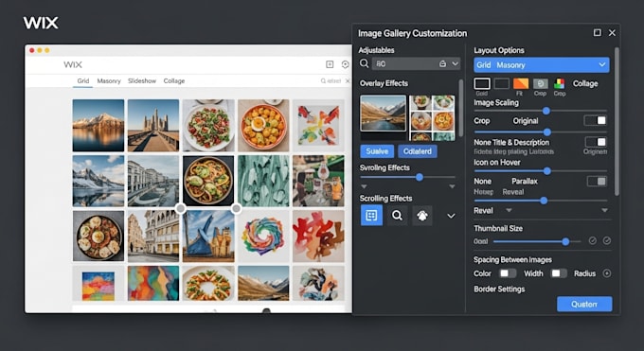Click the Border Settings heading
Viewport: 644px width, 351px height.
(499, 289)
